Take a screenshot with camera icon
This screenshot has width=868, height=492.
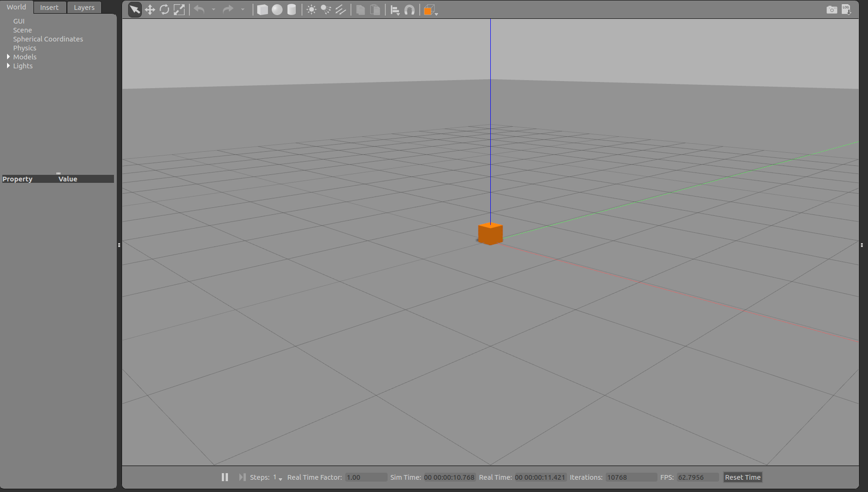click(x=832, y=10)
